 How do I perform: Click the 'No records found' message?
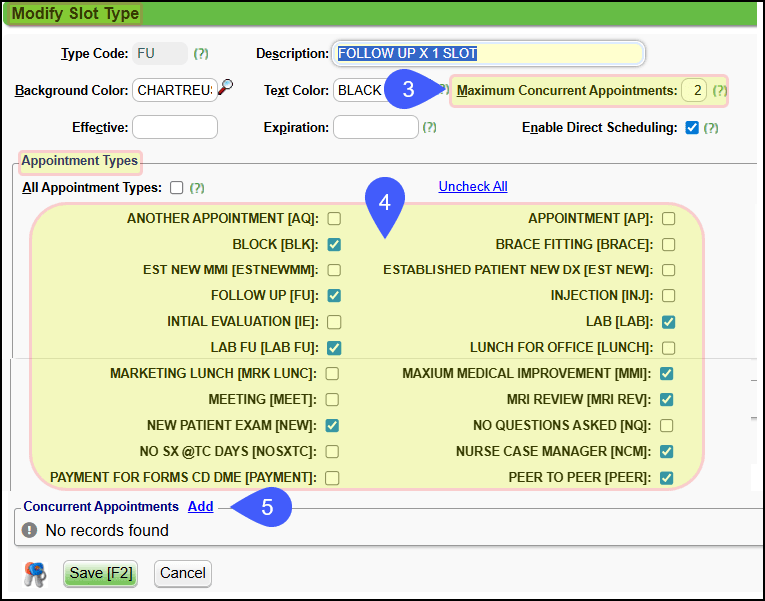coord(107,530)
